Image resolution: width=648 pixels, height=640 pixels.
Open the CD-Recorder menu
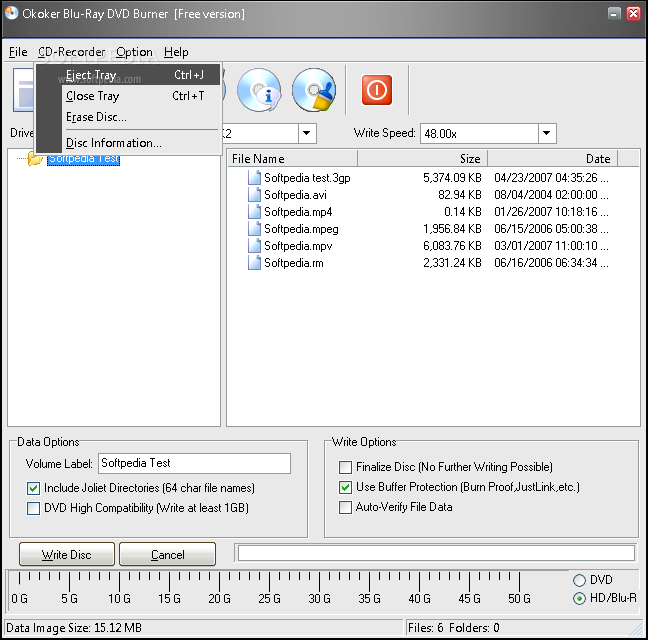(x=72, y=52)
